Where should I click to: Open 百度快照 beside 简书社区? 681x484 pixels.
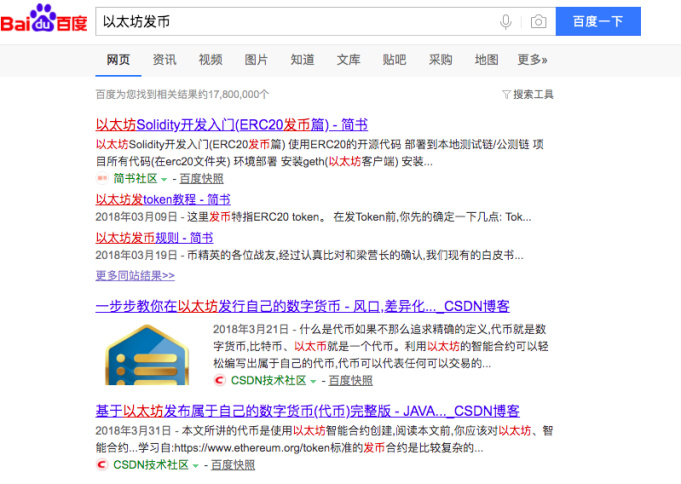[202, 179]
